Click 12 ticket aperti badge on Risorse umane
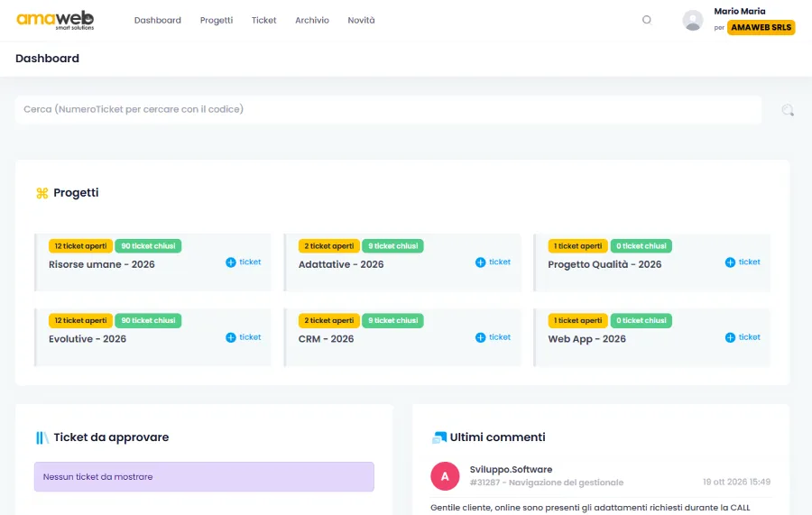812x515 pixels. [80, 246]
